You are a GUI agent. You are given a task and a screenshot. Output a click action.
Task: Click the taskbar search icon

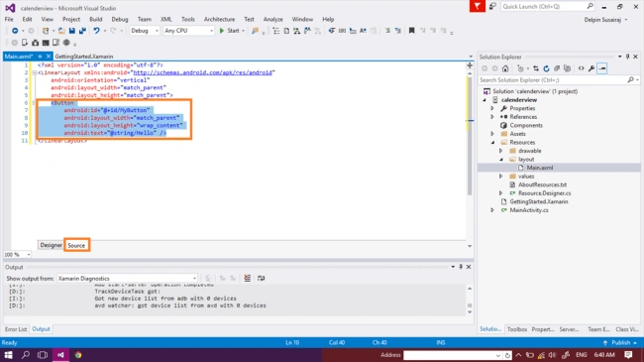26,355
